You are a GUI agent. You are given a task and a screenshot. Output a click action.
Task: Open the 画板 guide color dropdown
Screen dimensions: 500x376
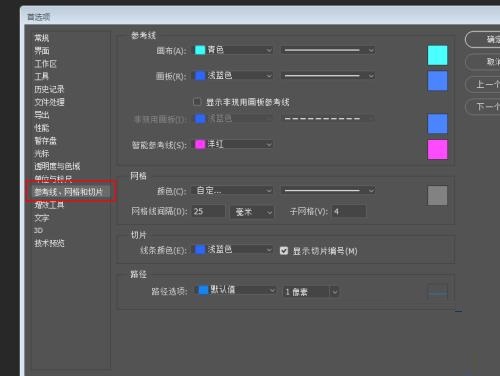pyautogui.click(x=233, y=76)
